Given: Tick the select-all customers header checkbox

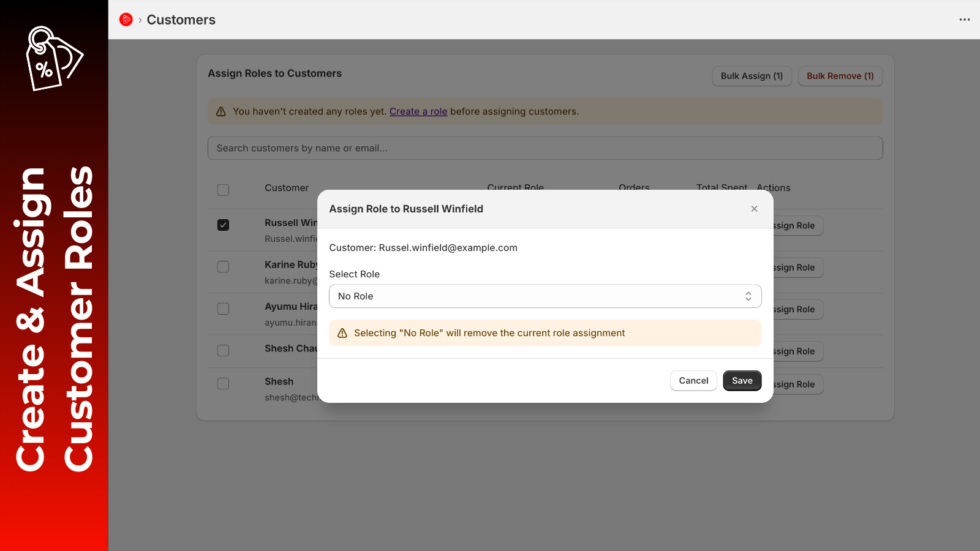Looking at the screenshot, I should pos(223,190).
